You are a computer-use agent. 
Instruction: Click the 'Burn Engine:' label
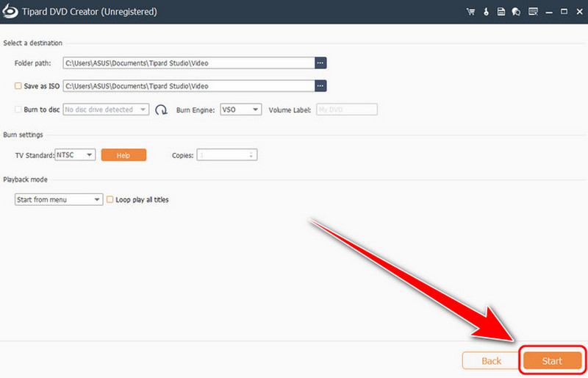[196, 110]
